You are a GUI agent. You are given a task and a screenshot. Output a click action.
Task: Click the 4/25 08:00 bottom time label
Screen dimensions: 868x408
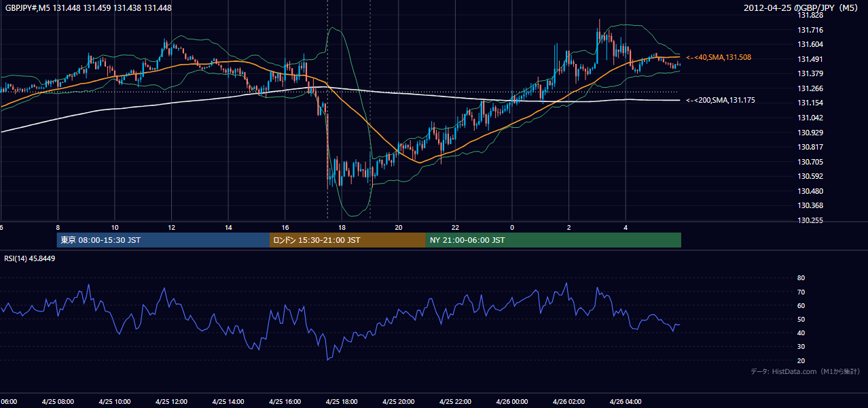(58, 402)
